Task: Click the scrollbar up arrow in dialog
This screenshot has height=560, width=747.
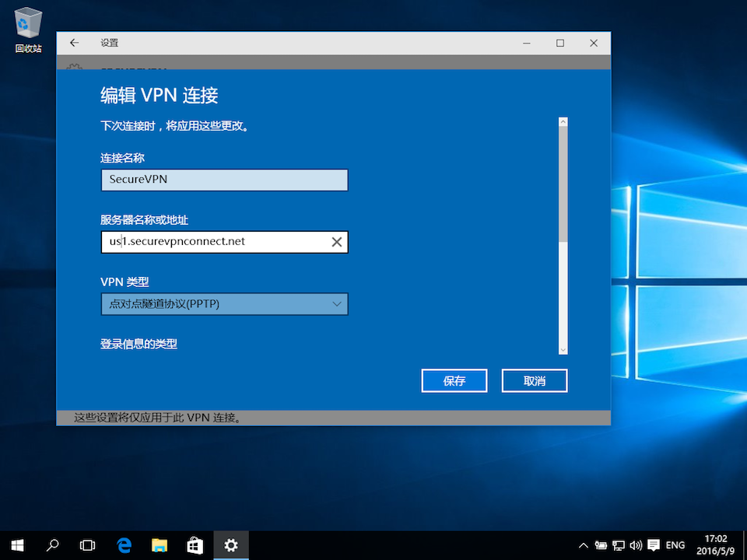Action: [563, 122]
